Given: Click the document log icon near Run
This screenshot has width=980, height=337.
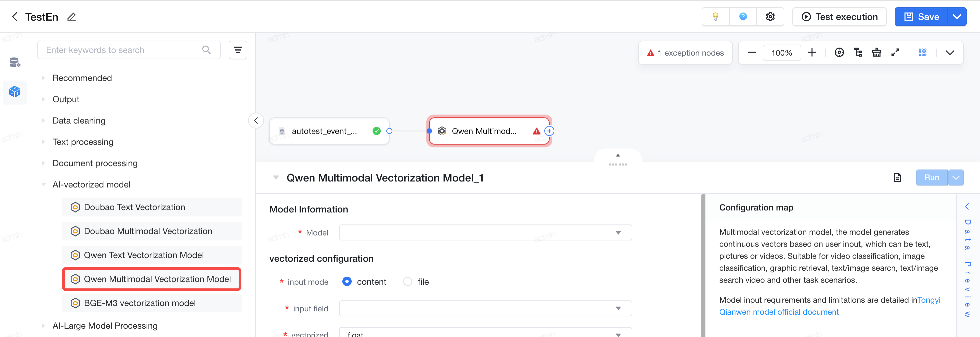Looking at the screenshot, I should [897, 177].
